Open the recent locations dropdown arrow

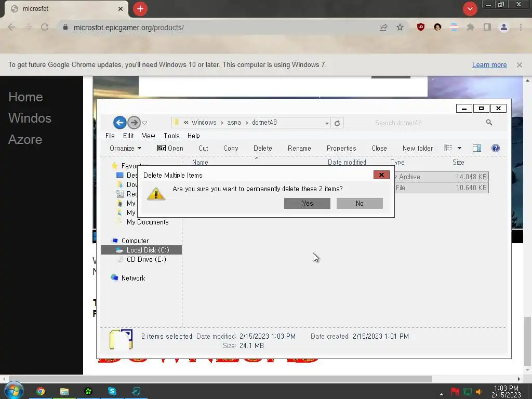pos(145,123)
